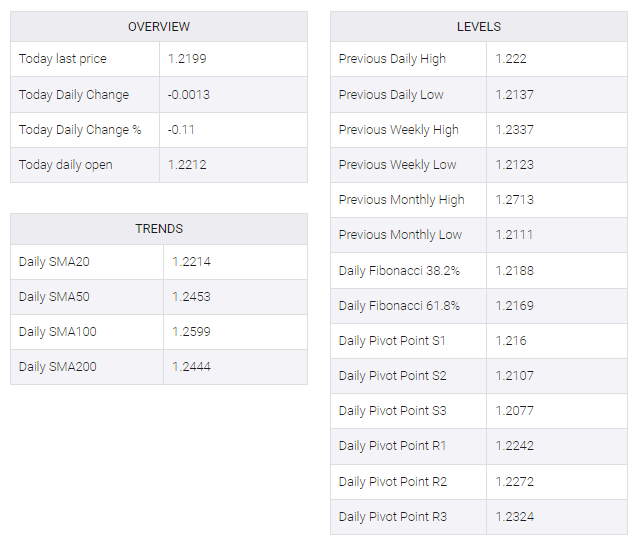Click the Daily SMA20 label
Screen dimensions: 643x545
click(54, 262)
